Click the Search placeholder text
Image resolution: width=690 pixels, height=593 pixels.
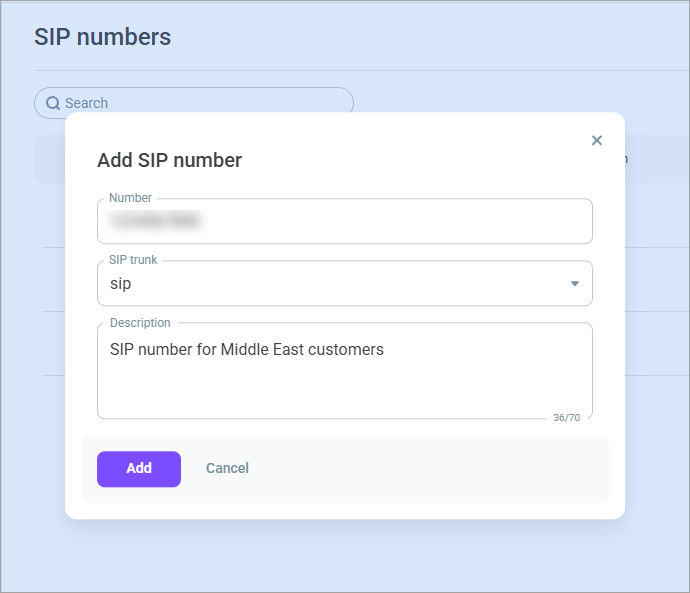tap(86, 103)
